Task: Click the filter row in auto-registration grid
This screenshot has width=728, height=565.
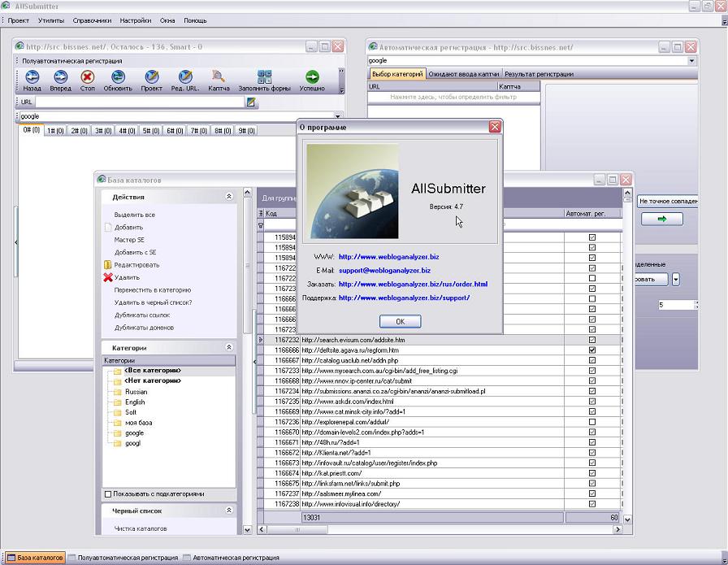Action: (x=453, y=97)
